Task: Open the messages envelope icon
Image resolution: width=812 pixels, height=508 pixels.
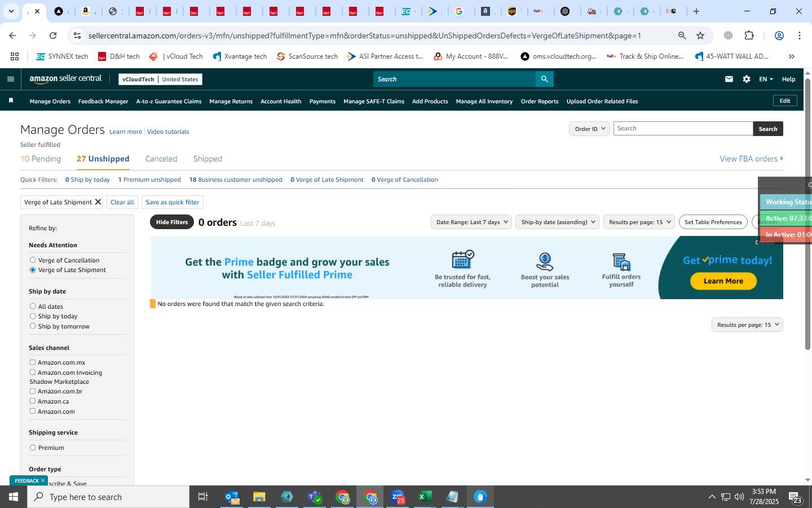Action: (729, 79)
